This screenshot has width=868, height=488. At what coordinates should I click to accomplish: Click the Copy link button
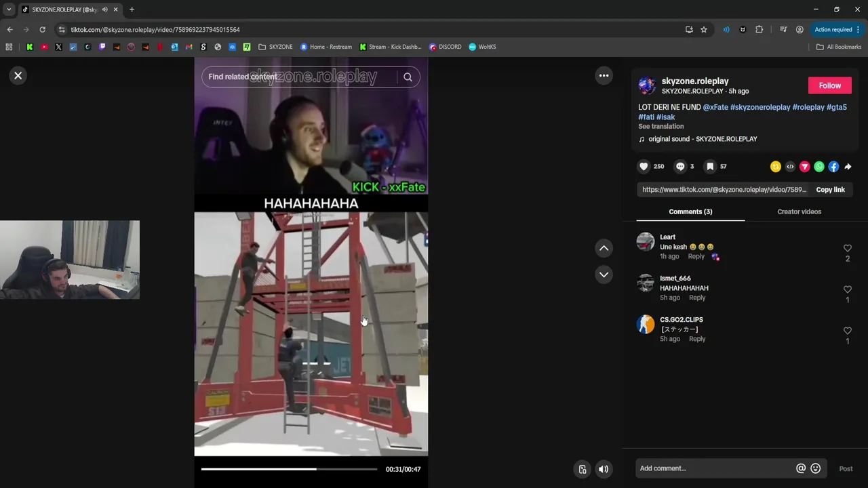point(830,190)
